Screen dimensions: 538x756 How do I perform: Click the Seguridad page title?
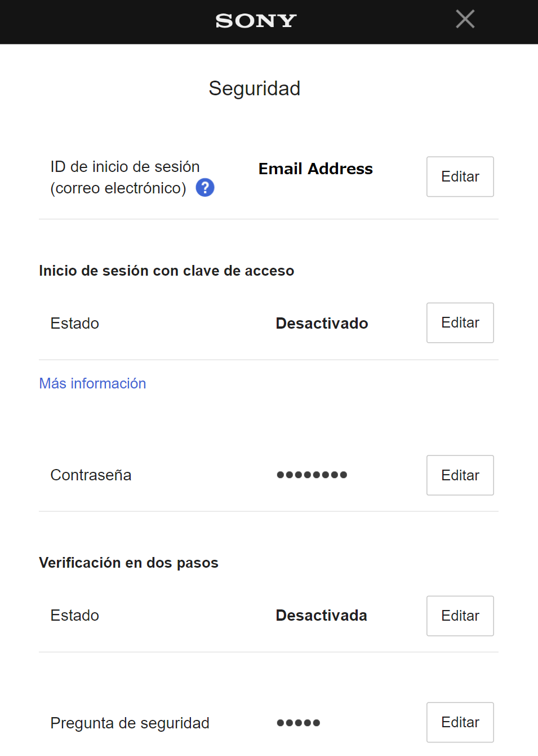(x=254, y=89)
